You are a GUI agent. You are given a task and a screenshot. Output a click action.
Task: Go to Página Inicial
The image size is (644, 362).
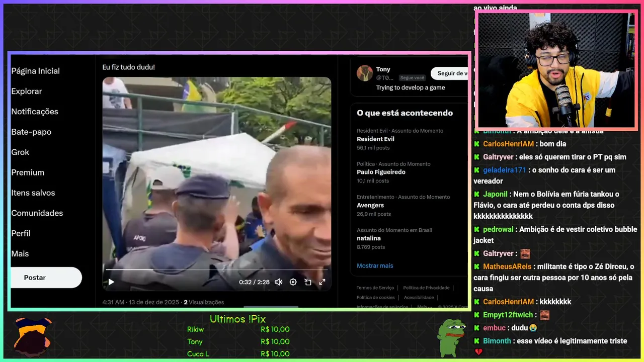point(36,71)
